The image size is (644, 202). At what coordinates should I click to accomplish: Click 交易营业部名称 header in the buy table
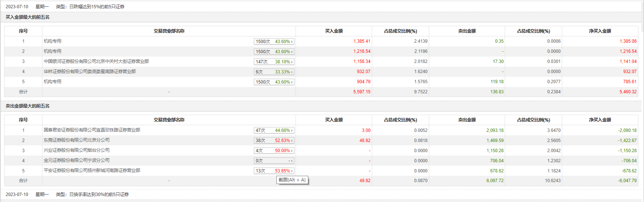169,31
